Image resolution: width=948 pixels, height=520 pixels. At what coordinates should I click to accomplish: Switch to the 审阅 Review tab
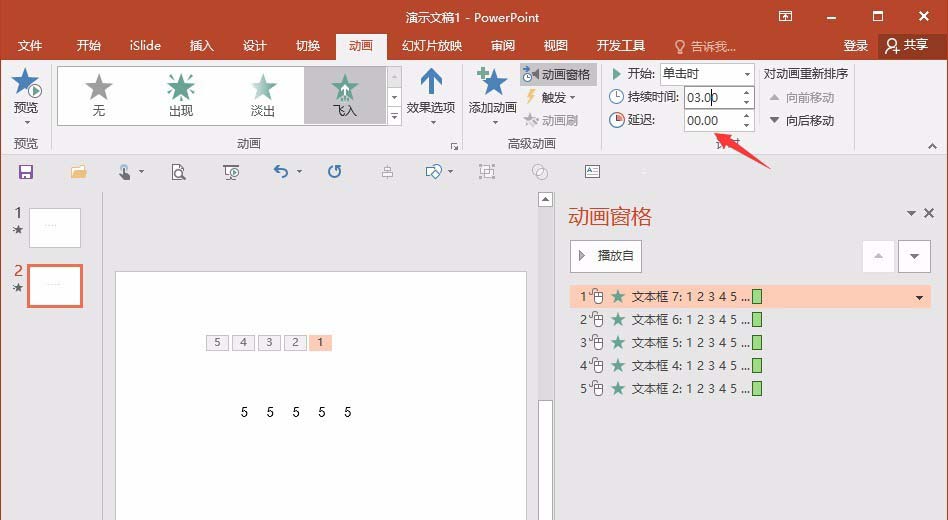click(x=502, y=45)
